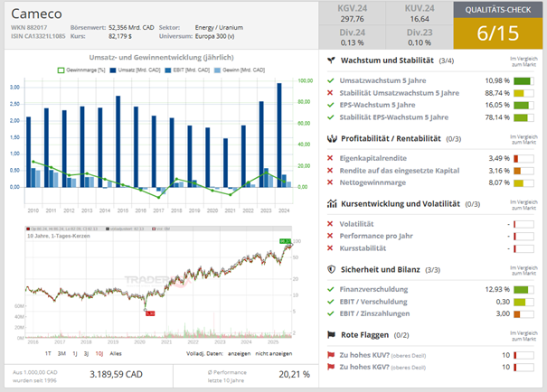Click red flag icon next to Zu hohes KGV?
Image resolution: width=547 pixels, height=392 pixels.
331,367
